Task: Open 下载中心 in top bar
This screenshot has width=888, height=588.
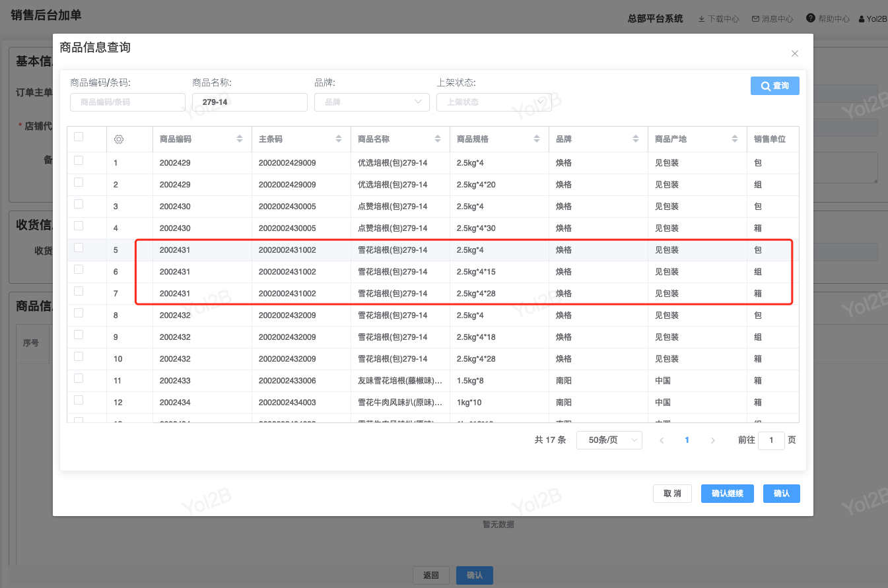Action: [718, 19]
